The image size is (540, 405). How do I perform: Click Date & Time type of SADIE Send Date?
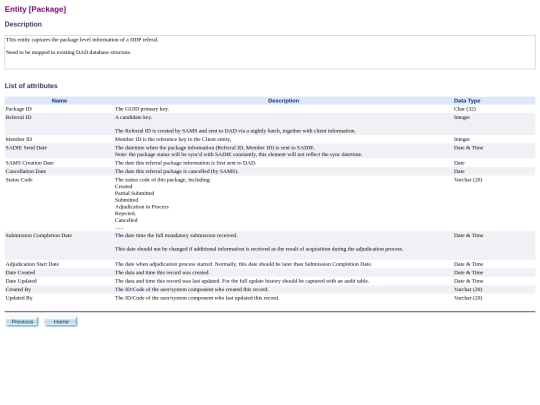pyautogui.click(x=468, y=148)
